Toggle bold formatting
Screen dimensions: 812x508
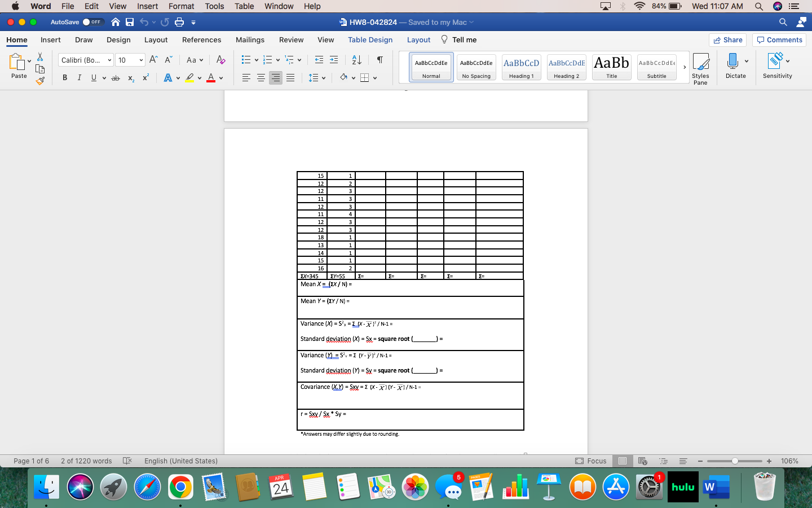[64, 77]
